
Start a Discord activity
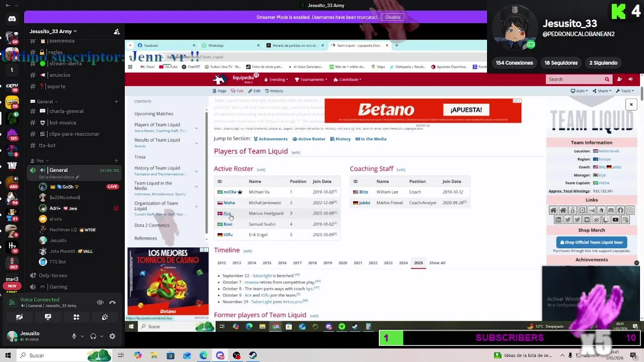click(76, 317)
